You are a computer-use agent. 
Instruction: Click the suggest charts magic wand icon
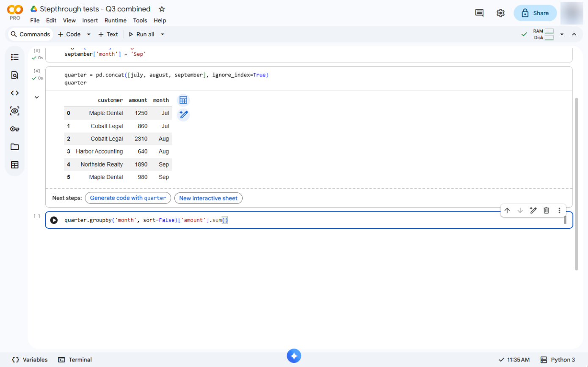pyautogui.click(x=183, y=115)
